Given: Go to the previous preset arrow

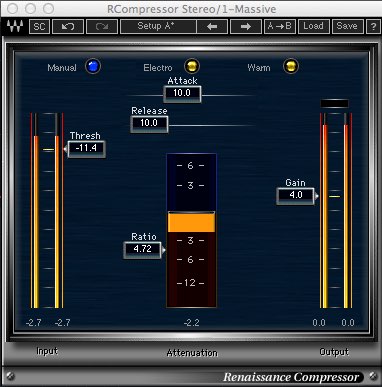Looking at the screenshot, I should (x=212, y=26).
